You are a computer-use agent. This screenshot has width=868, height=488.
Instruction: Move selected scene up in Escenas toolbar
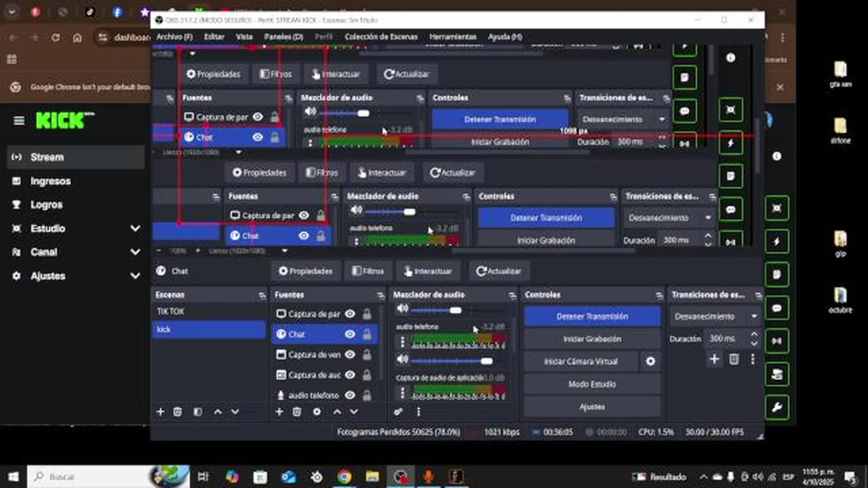tap(218, 411)
